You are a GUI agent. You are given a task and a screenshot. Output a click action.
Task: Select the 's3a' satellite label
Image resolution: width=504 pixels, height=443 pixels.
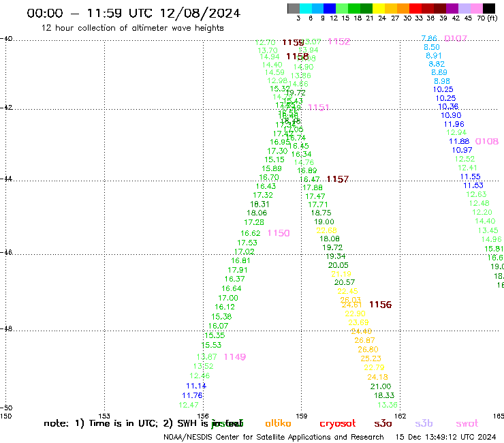click(x=383, y=423)
